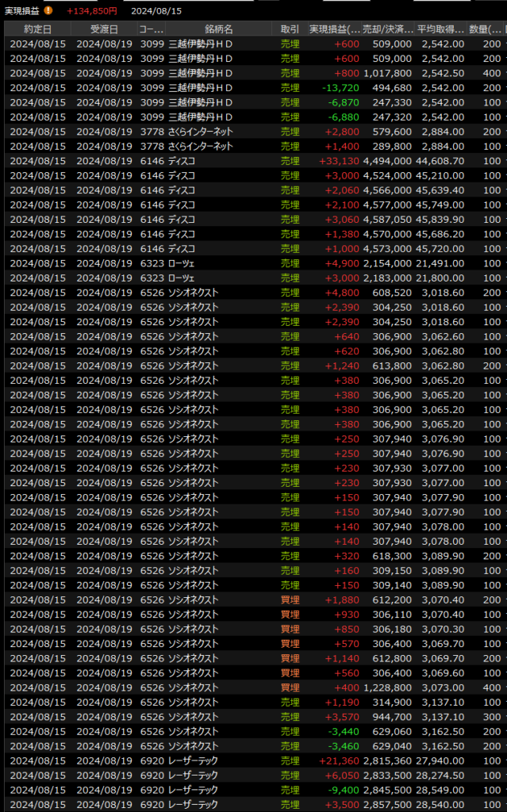
Task: Click the 取引 column header
Action: tap(290, 29)
